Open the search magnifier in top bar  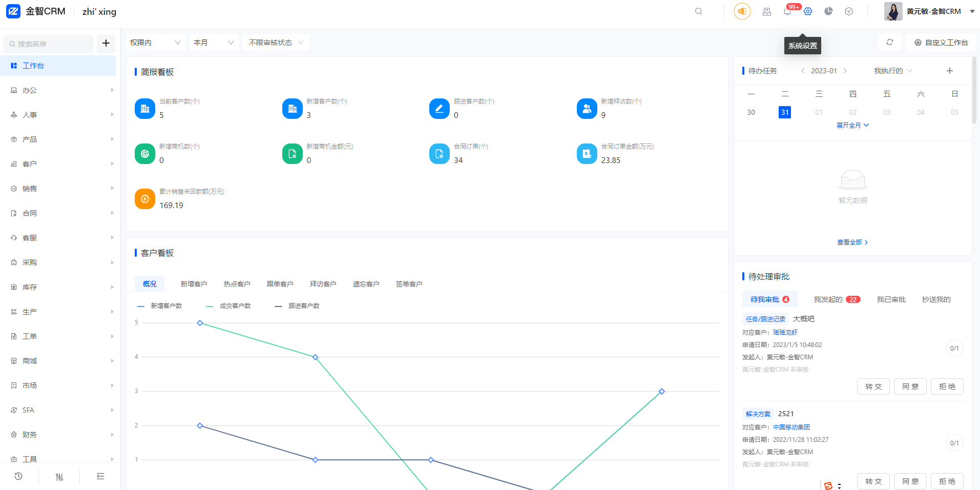699,11
